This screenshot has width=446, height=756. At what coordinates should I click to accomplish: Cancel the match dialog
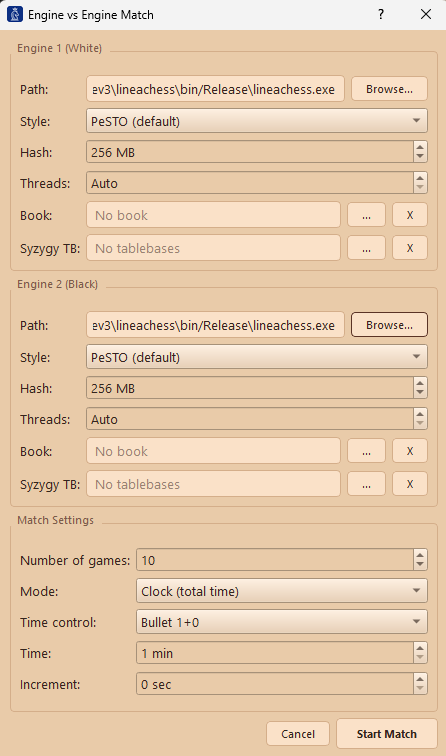[298, 734]
